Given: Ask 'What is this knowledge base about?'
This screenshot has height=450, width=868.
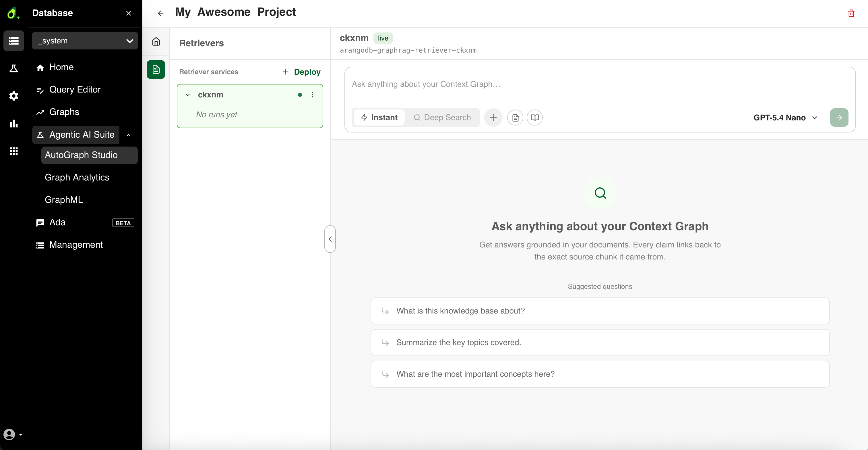Looking at the screenshot, I should (600, 311).
